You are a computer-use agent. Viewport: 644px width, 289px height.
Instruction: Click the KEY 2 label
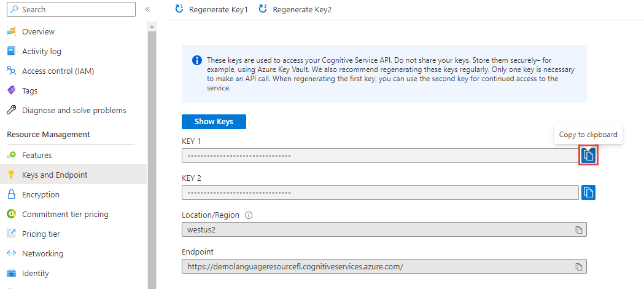[x=192, y=178]
